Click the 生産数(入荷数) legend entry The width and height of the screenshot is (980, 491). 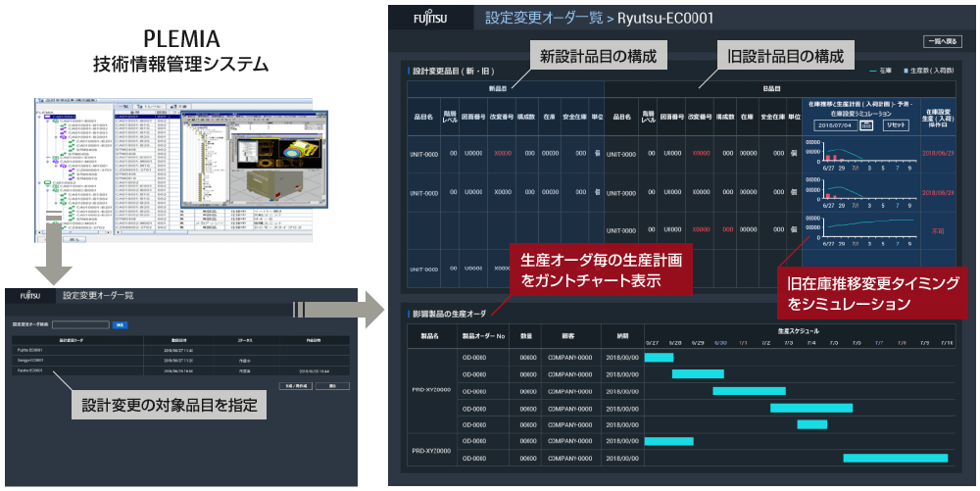click(929, 72)
